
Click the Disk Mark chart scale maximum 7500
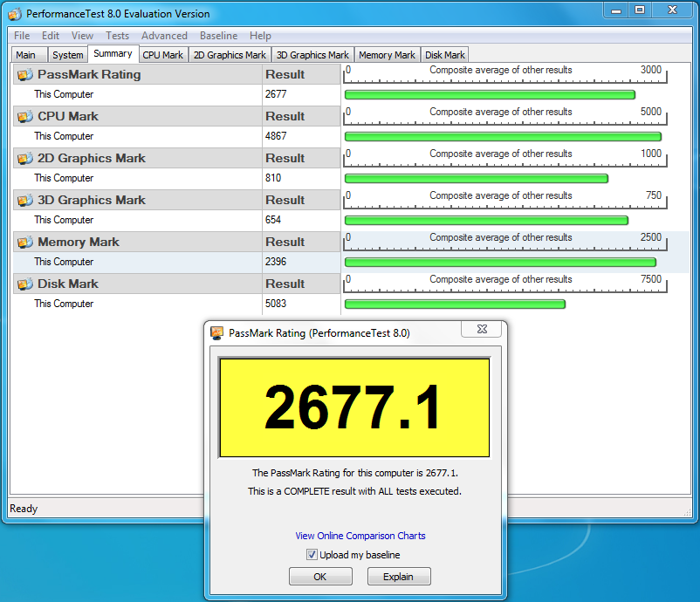pyautogui.click(x=651, y=279)
